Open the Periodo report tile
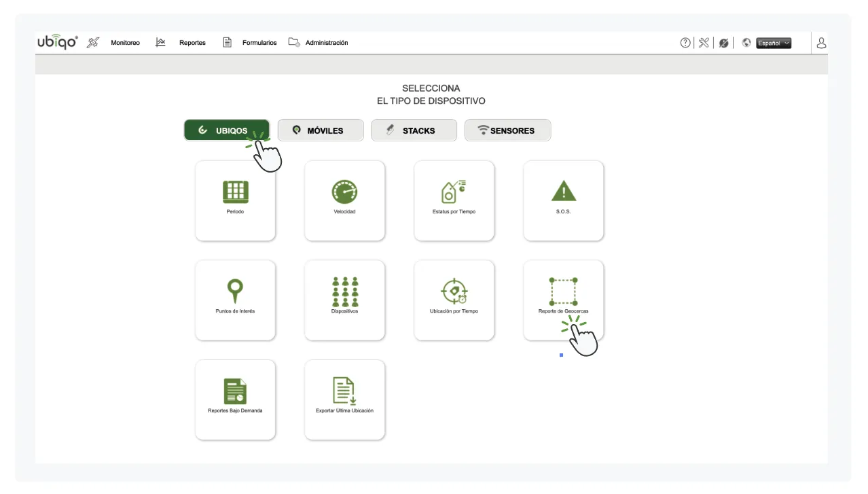 pyautogui.click(x=235, y=200)
